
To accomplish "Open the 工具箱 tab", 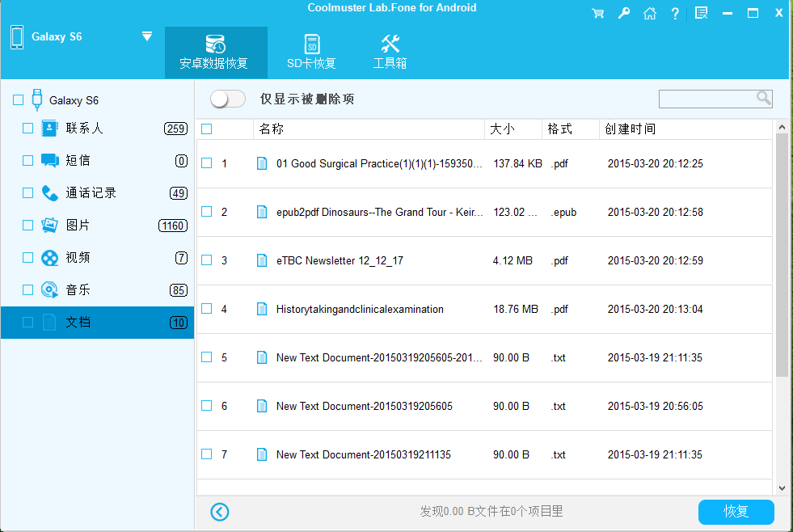I will (x=390, y=53).
